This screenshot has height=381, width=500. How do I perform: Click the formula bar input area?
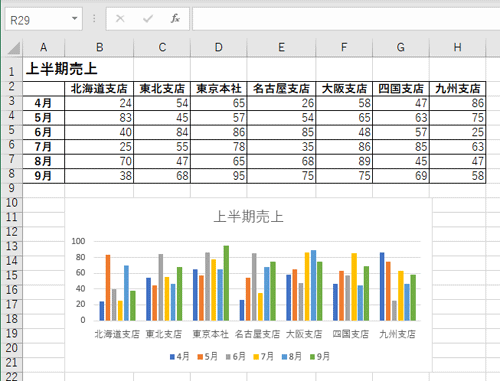[x=346, y=19]
